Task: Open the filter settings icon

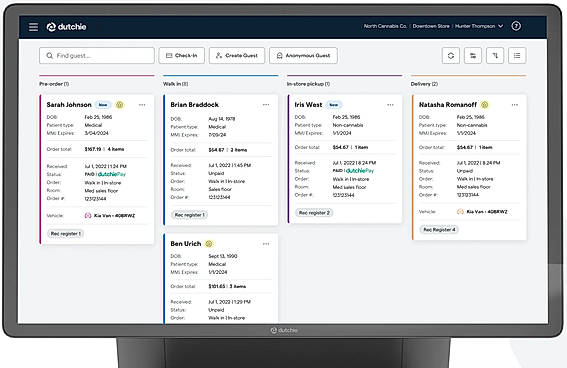Action: [473, 56]
